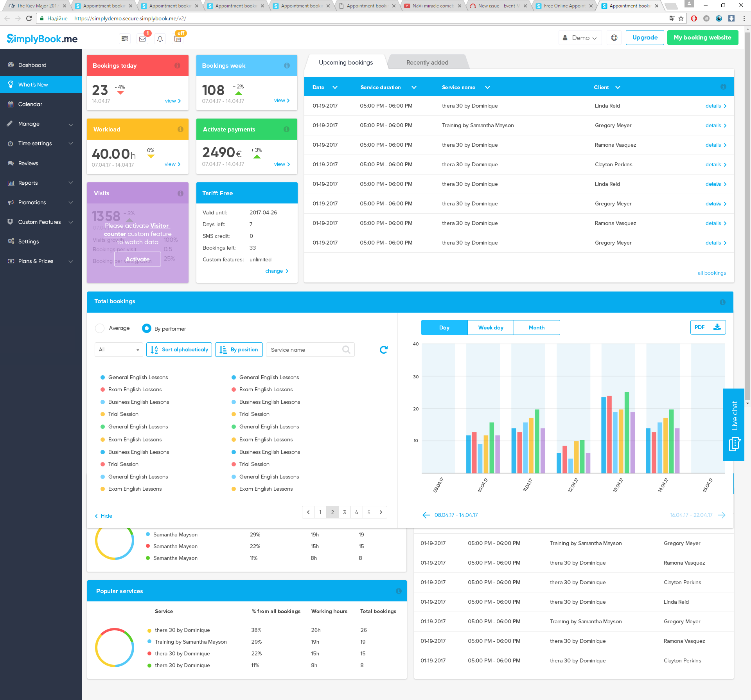
Task: Go to page 3 of the services list
Action: tap(344, 512)
